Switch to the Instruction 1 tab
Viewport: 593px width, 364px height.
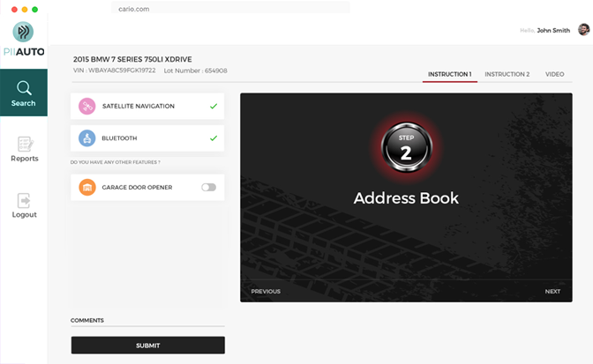pyautogui.click(x=450, y=74)
